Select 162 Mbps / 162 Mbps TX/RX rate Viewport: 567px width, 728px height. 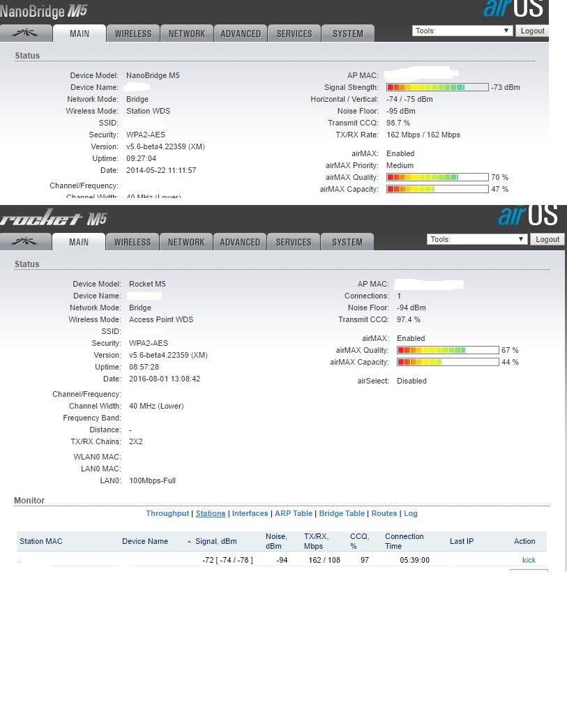423,135
